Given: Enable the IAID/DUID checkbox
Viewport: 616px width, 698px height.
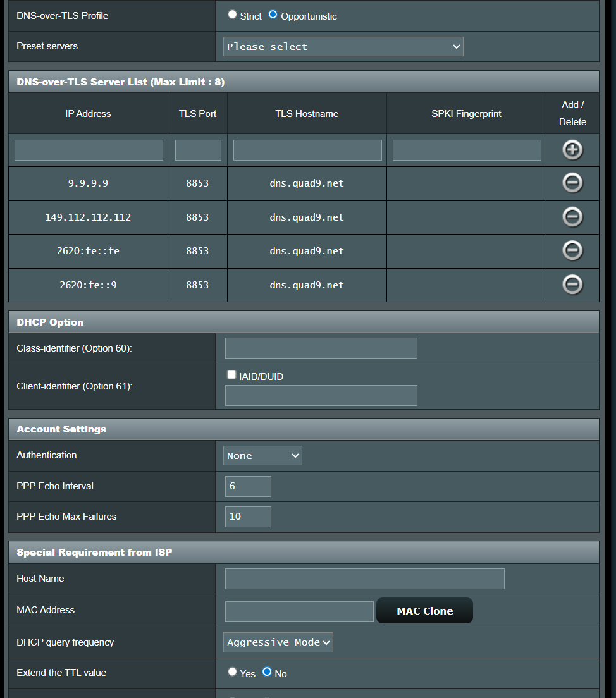Looking at the screenshot, I should 231,375.
